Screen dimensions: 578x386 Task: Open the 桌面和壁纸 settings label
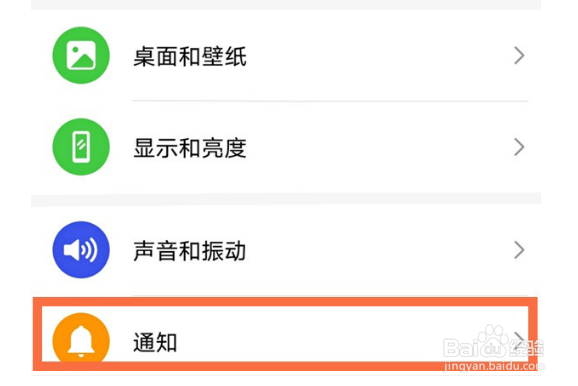[x=190, y=57]
